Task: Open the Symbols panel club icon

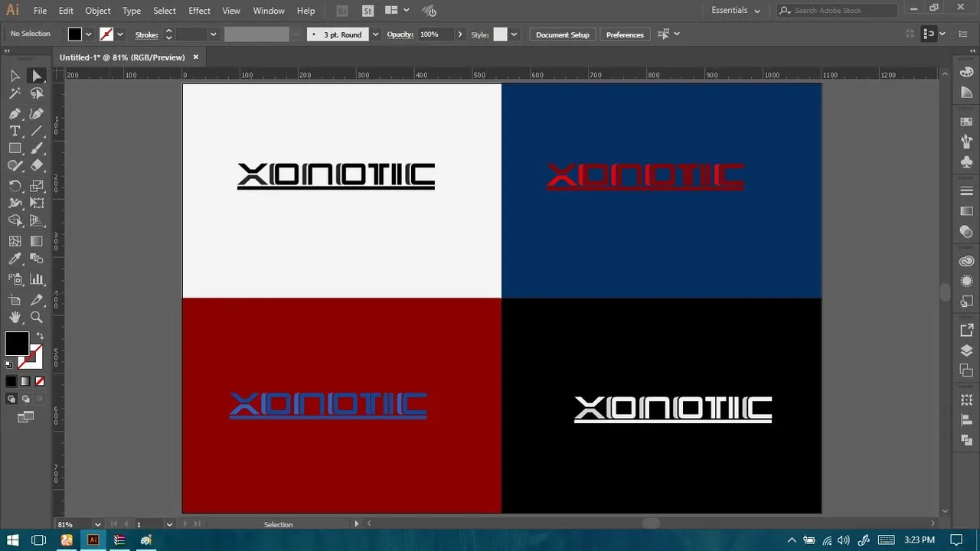Action: click(x=966, y=162)
